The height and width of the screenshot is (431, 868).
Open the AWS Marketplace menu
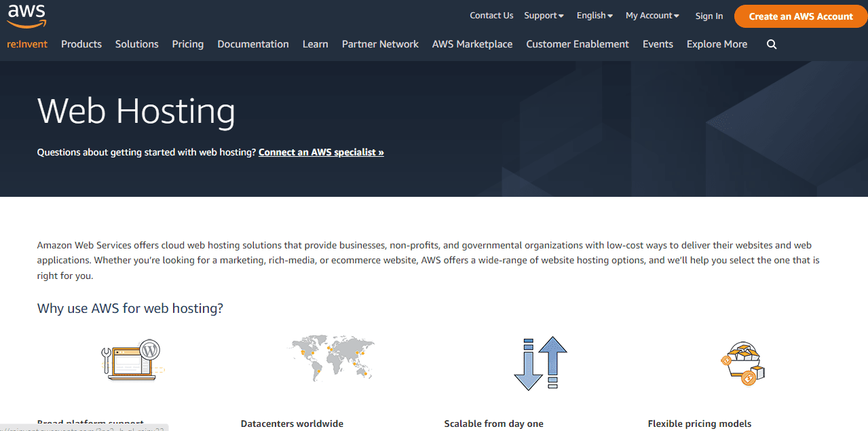[472, 44]
